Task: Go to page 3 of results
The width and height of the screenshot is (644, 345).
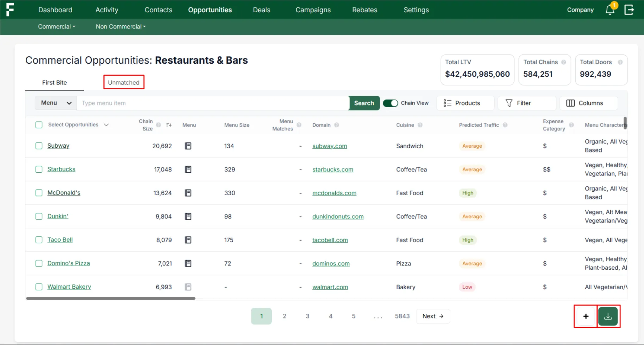Action: 307,316
